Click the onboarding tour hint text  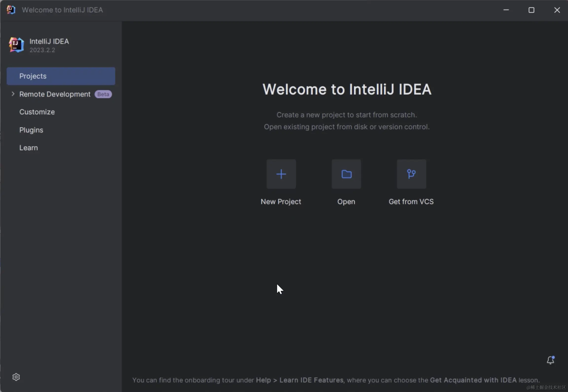pyautogui.click(x=336, y=380)
